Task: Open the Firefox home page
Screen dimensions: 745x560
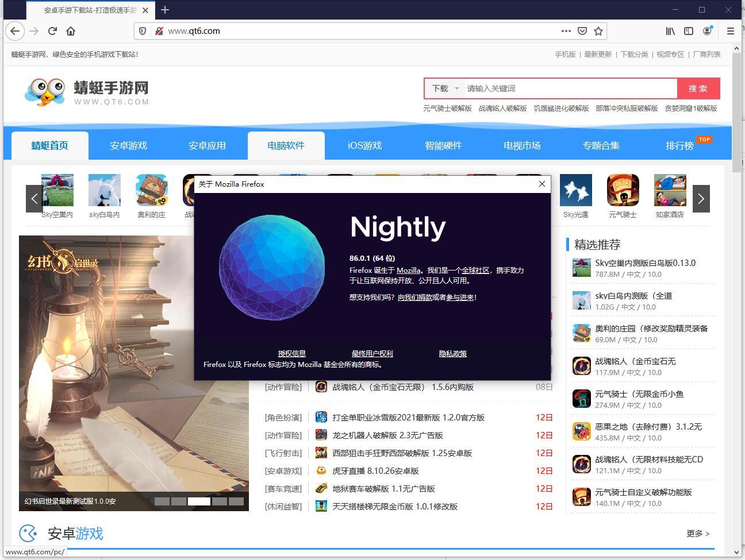Action: [71, 31]
